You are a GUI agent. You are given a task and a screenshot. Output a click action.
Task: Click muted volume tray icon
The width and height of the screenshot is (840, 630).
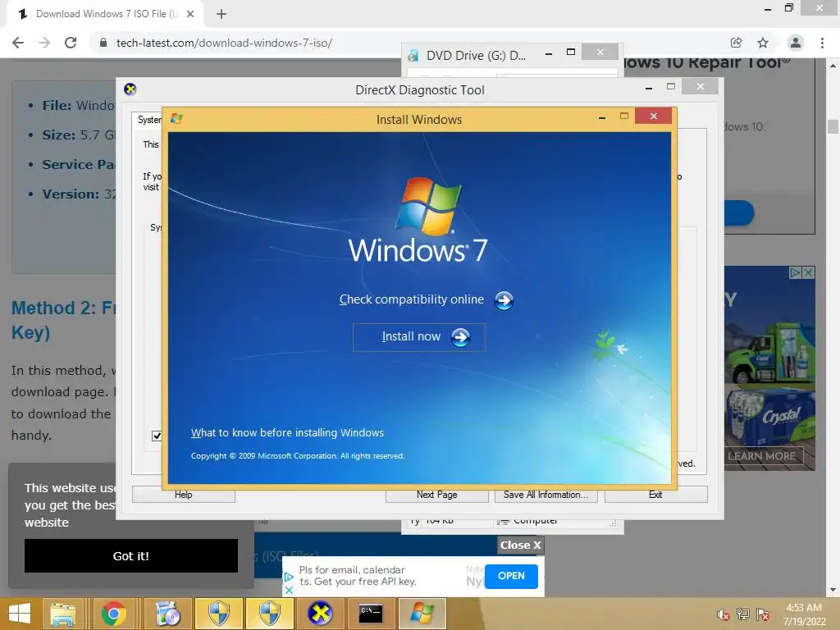point(723,615)
